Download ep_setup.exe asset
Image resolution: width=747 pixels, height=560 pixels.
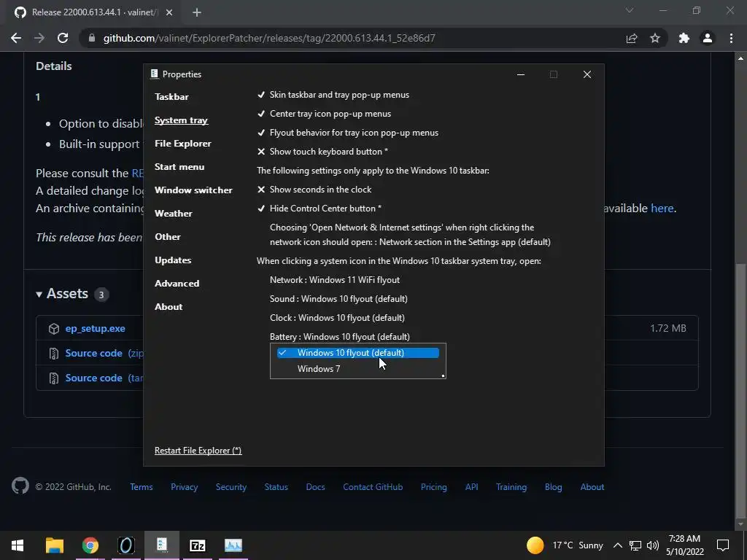tap(96, 329)
